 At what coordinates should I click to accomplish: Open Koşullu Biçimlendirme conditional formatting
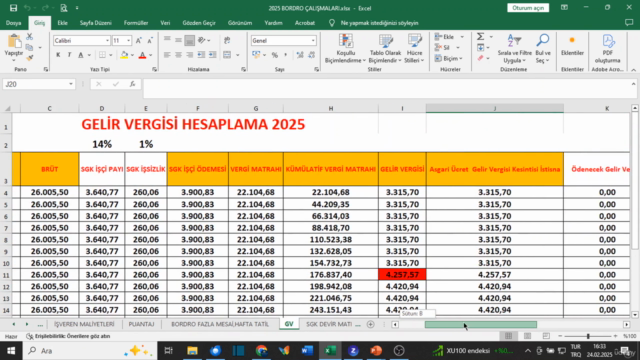345,49
